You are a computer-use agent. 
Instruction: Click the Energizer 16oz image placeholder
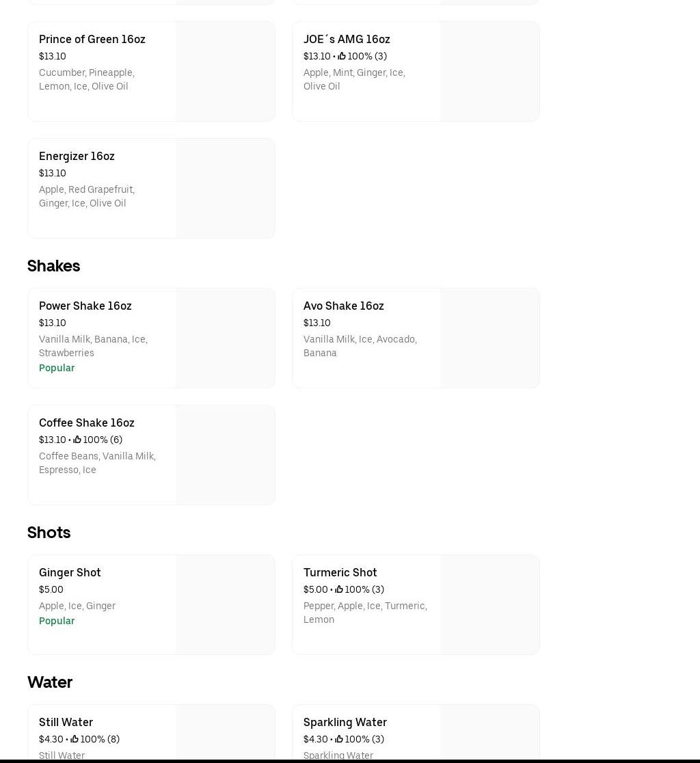click(x=225, y=188)
